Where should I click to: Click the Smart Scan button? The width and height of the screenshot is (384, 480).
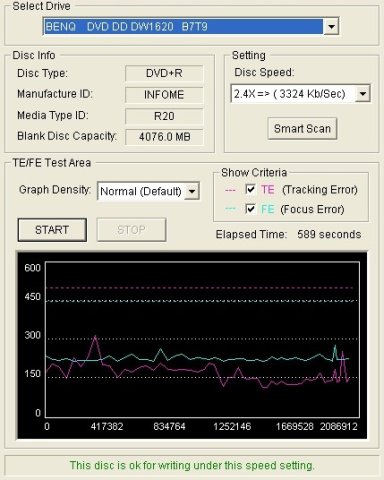tap(302, 129)
